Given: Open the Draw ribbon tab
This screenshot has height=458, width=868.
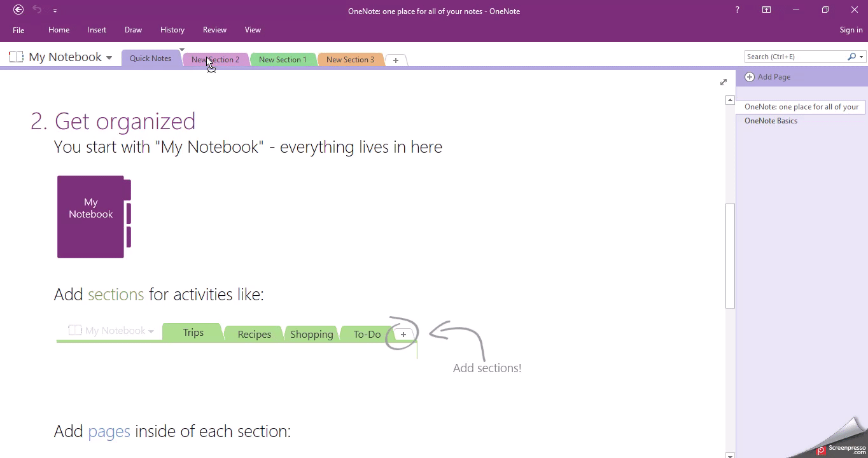Looking at the screenshot, I should click(x=133, y=29).
